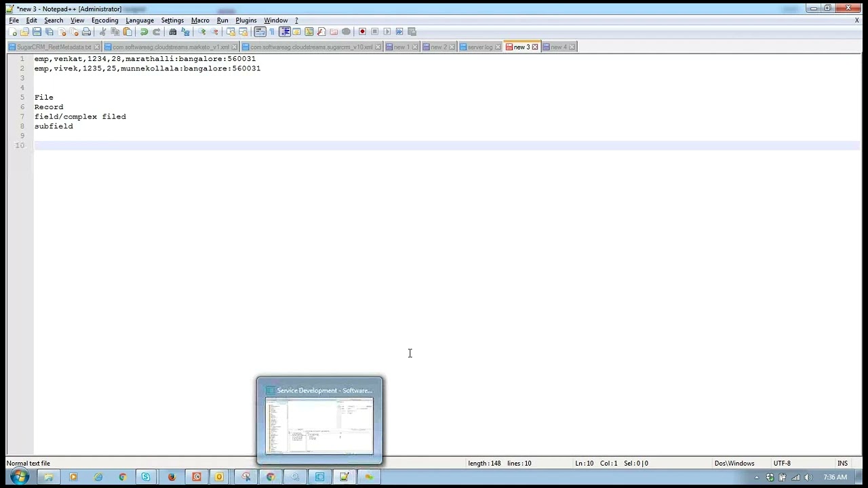
Task: Click the Open file toolbar icon
Action: coord(24,32)
